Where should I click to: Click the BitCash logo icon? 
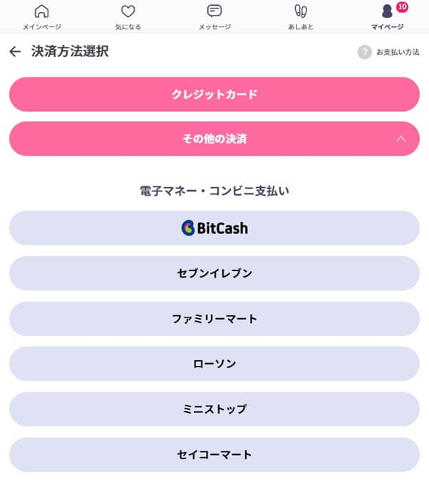188,229
